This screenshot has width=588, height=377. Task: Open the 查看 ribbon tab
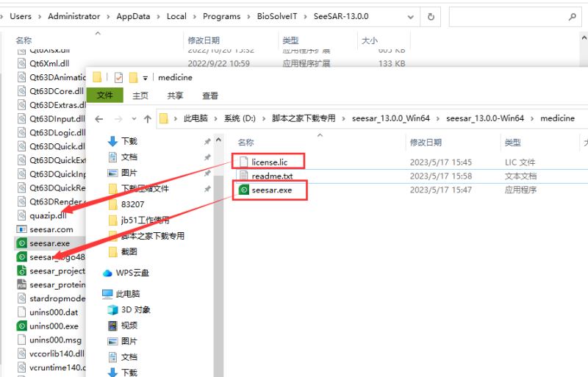pos(210,96)
